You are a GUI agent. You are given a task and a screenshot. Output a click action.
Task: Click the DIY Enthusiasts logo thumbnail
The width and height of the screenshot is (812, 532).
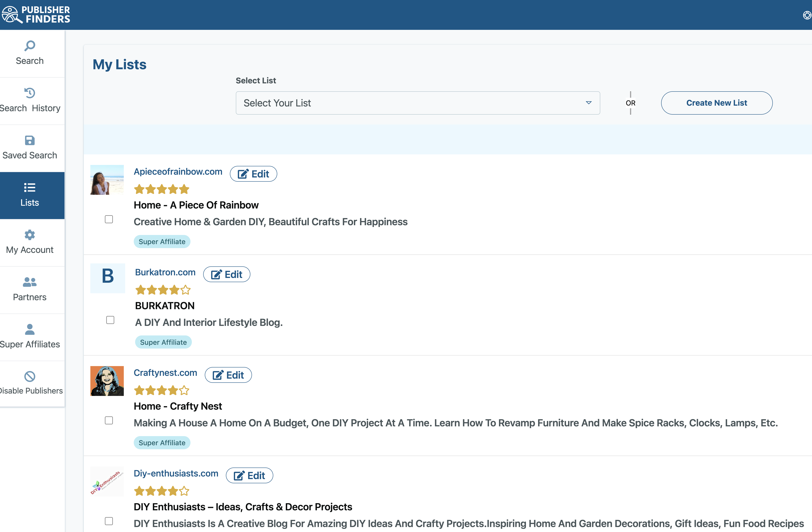point(107,481)
